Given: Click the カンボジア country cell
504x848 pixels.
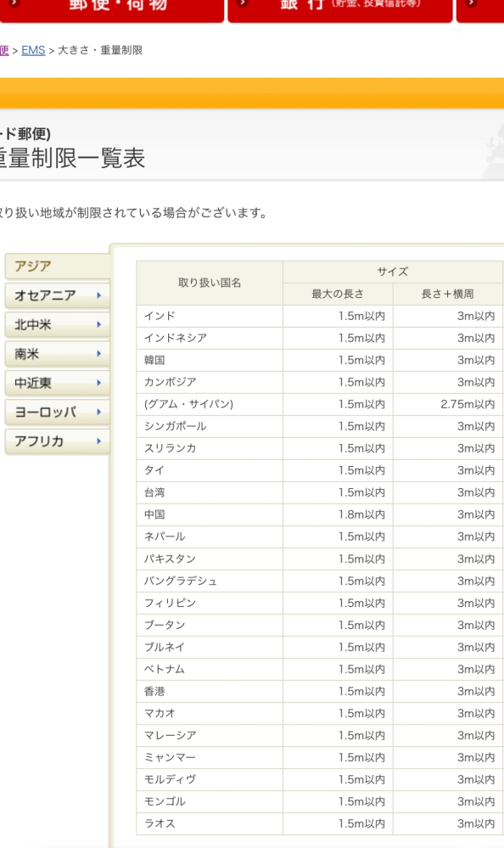Looking at the screenshot, I should click(210, 382).
